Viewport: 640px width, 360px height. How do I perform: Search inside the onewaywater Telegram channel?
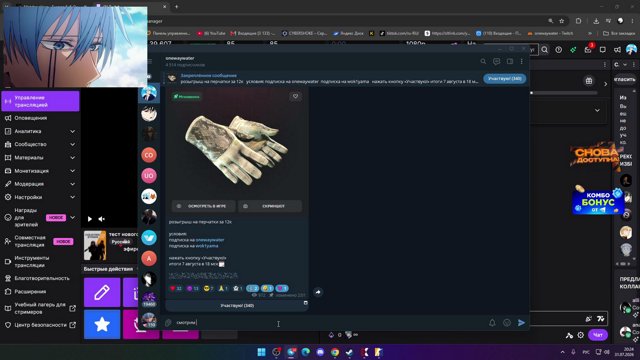click(x=483, y=62)
